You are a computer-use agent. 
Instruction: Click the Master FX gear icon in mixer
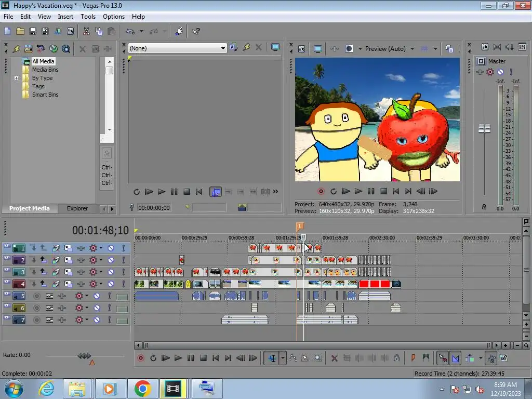[490, 72]
